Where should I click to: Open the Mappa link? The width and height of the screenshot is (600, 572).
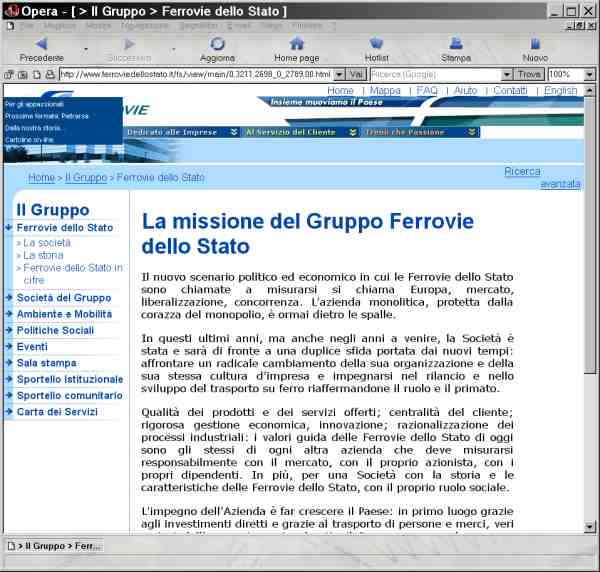click(385, 90)
